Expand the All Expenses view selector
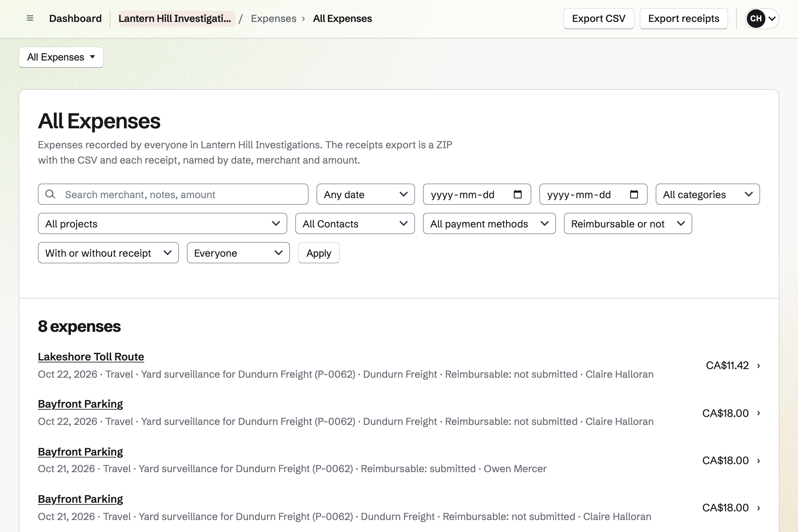This screenshot has width=798, height=532. [61, 57]
